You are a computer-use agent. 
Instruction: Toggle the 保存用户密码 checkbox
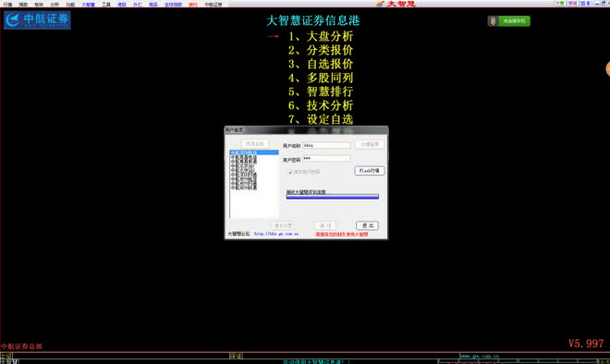(290, 172)
